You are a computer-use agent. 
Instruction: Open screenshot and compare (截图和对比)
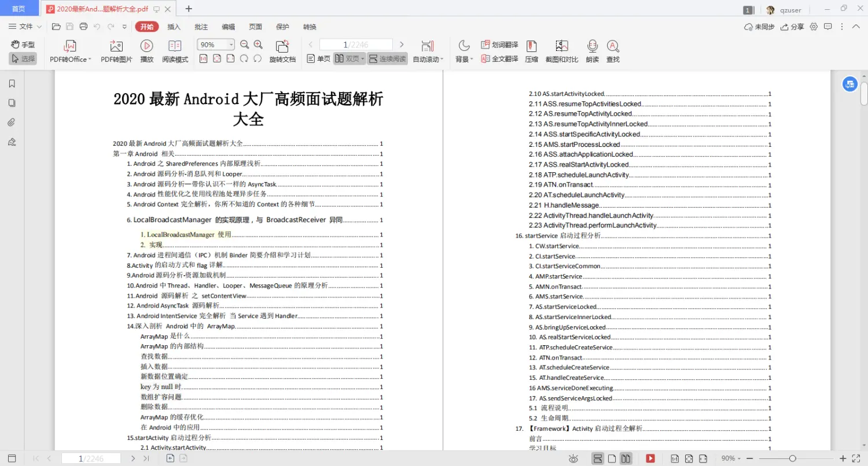click(562, 51)
